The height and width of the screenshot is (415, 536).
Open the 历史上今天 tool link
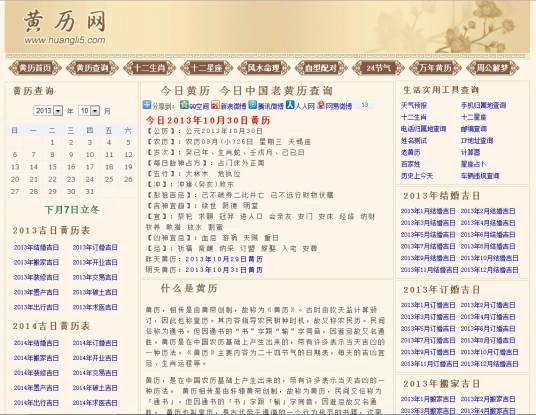[x=417, y=176]
